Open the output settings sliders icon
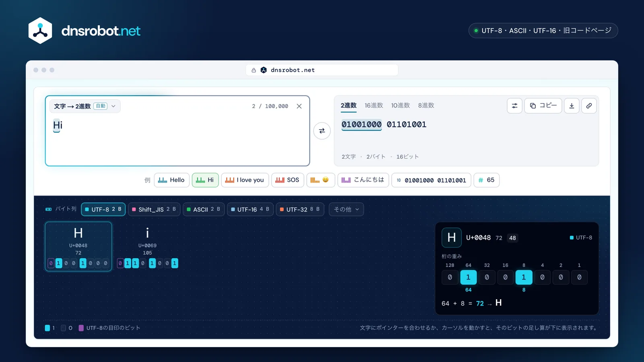 point(514,106)
